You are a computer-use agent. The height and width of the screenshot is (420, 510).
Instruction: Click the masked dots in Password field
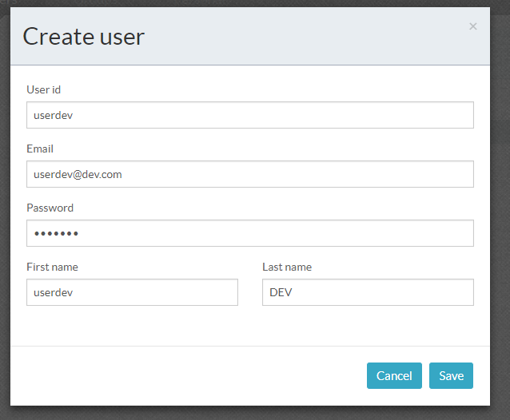click(x=56, y=233)
